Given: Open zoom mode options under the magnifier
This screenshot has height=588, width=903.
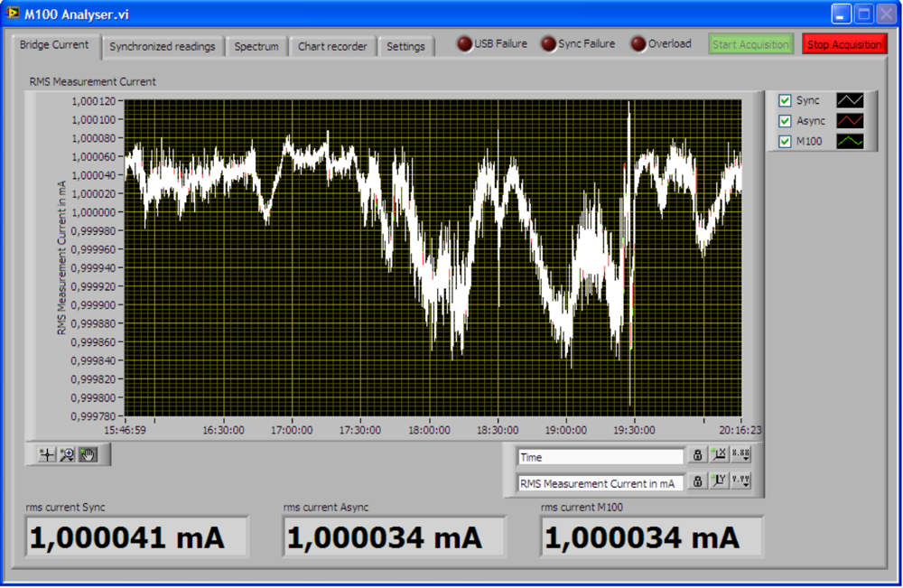Looking at the screenshot, I should [70, 461].
